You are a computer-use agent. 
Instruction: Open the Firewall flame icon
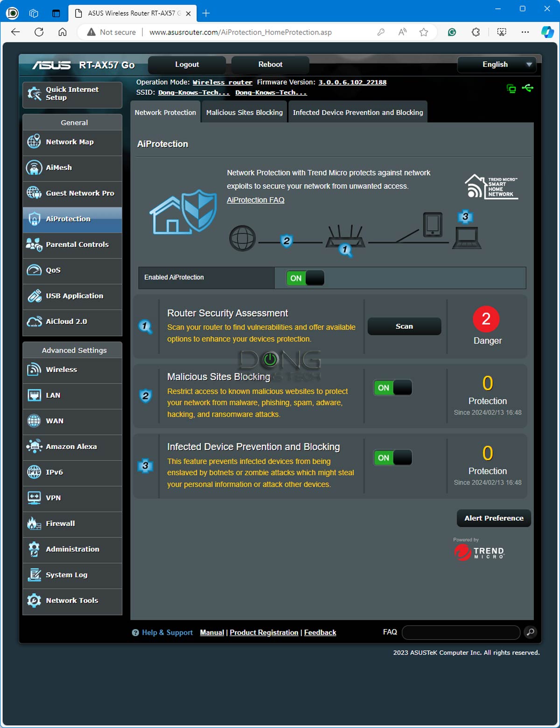coord(34,524)
